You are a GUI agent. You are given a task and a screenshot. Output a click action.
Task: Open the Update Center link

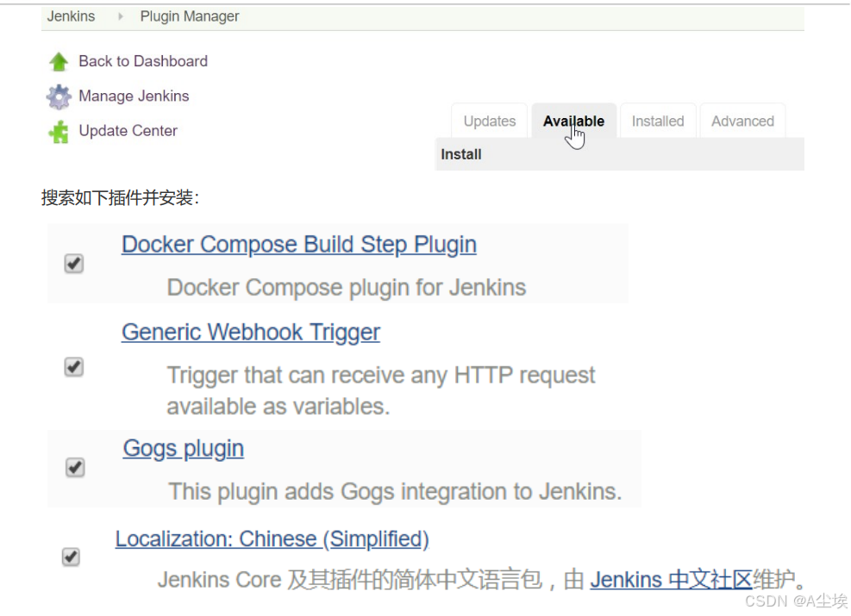click(x=128, y=131)
